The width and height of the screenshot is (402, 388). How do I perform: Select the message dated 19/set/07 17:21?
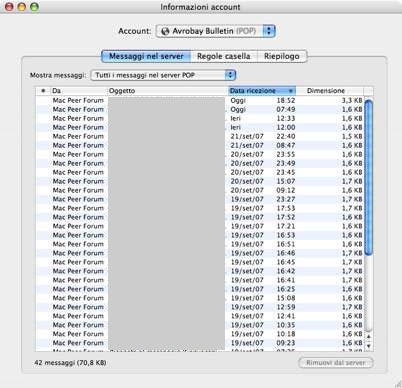click(200, 226)
